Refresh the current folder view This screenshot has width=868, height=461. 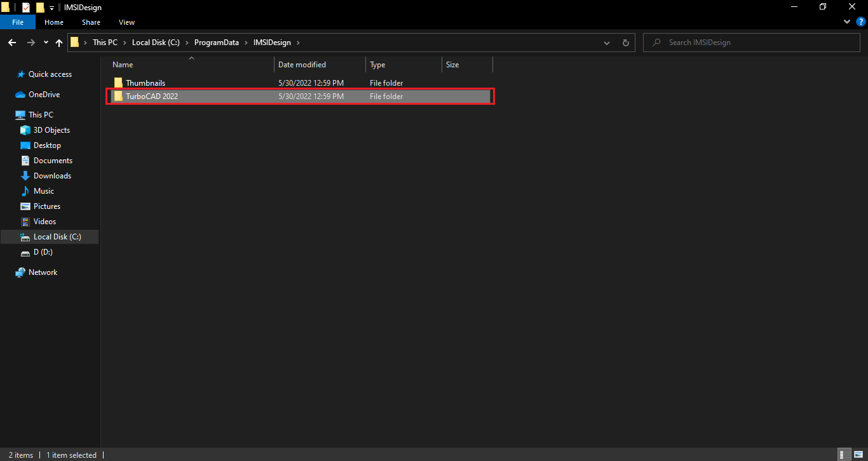point(626,43)
